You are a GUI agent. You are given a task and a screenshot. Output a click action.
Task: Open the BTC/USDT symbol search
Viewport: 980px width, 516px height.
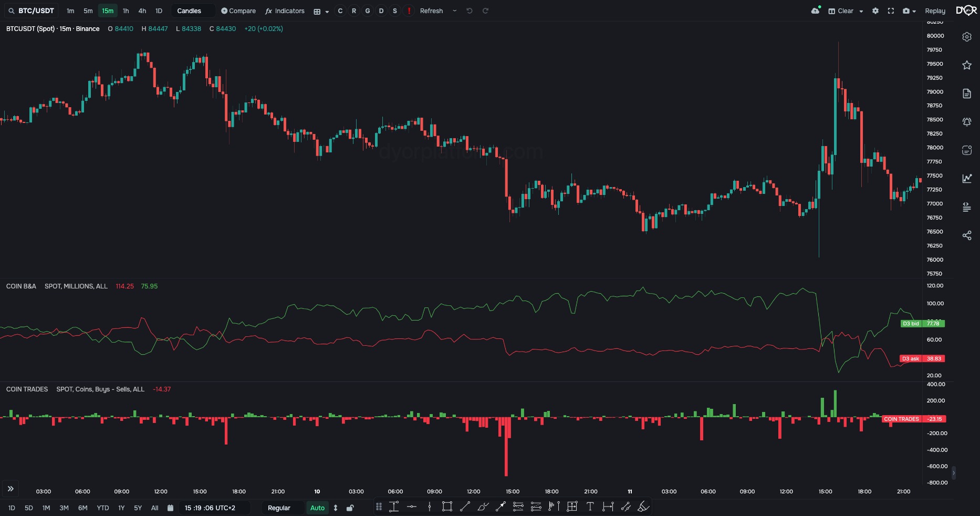[31, 11]
